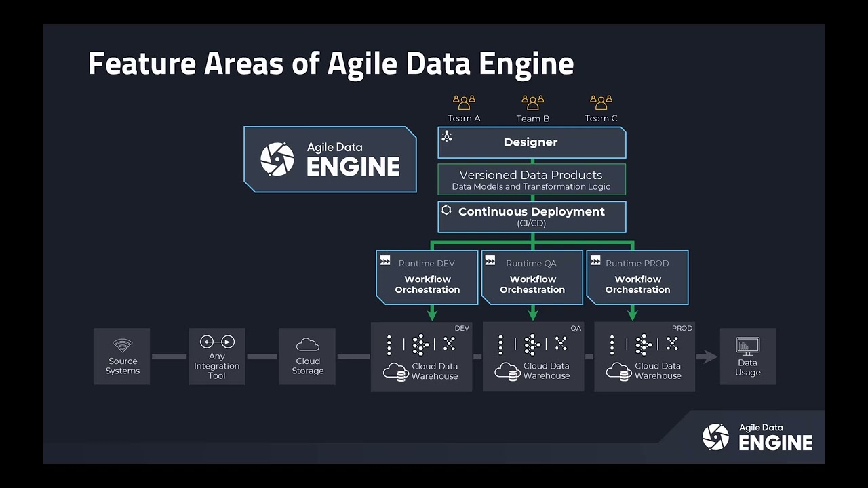Click the QA warehouse vertical dots icon
Viewport: 868px width, 488px height.
[x=501, y=345]
